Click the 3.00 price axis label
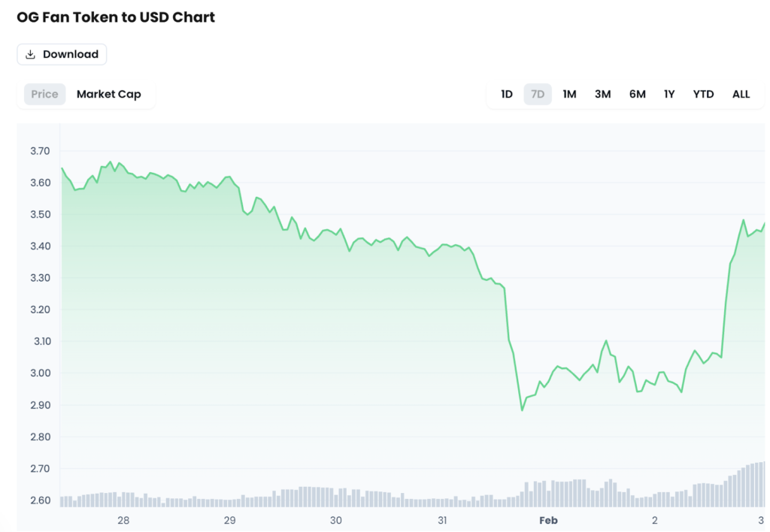Image resolution: width=770 pixels, height=532 pixels. [x=40, y=373]
